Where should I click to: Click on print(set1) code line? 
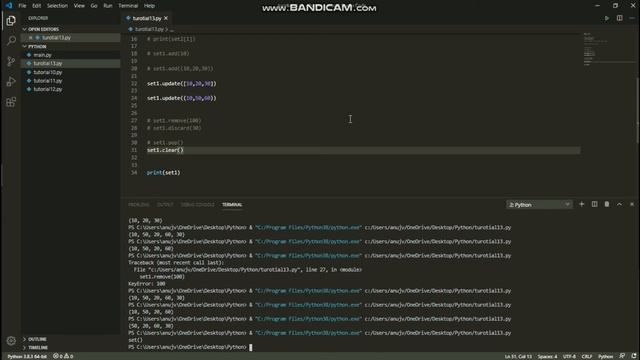(164, 173)
